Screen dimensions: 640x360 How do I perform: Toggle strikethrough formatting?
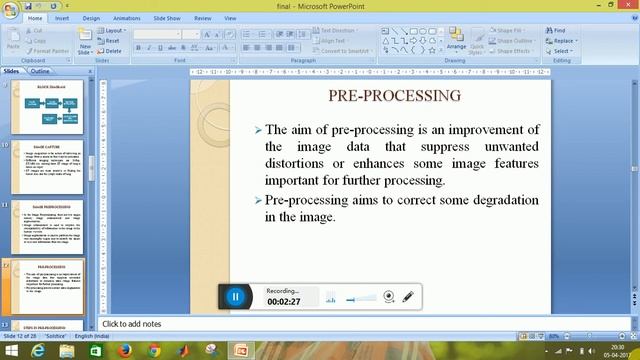click(172, 48)
